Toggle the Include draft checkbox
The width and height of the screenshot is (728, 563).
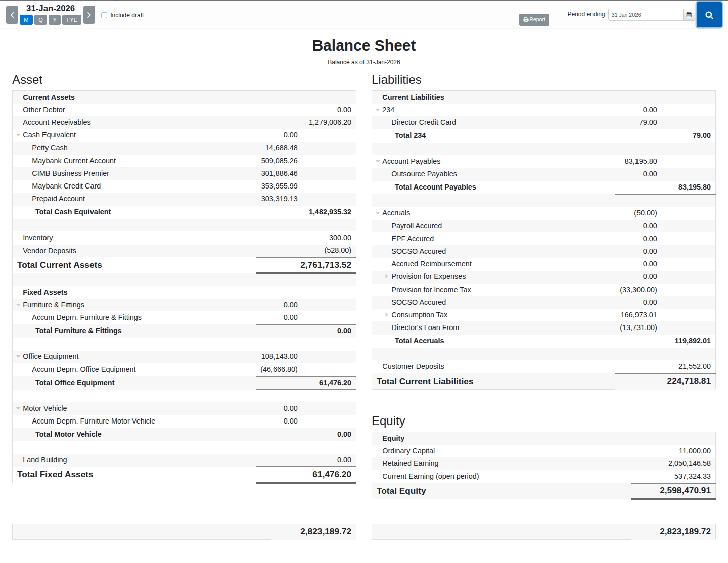(104, 15)
